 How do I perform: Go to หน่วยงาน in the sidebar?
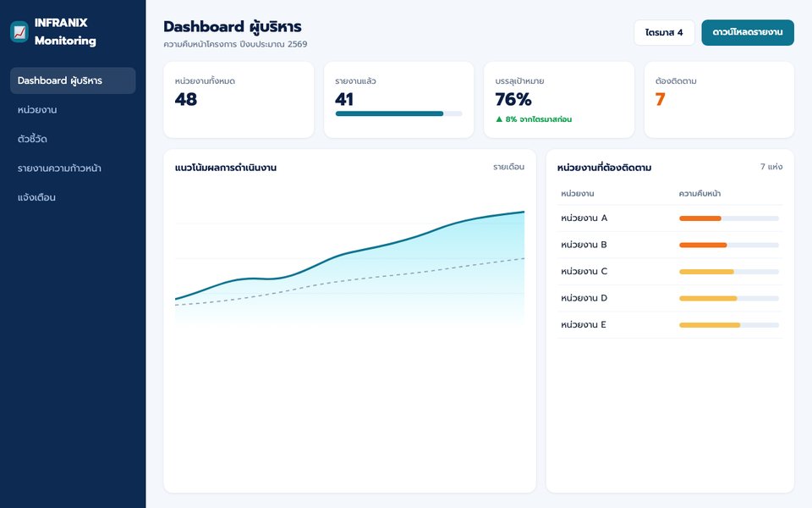coord(73,109)
